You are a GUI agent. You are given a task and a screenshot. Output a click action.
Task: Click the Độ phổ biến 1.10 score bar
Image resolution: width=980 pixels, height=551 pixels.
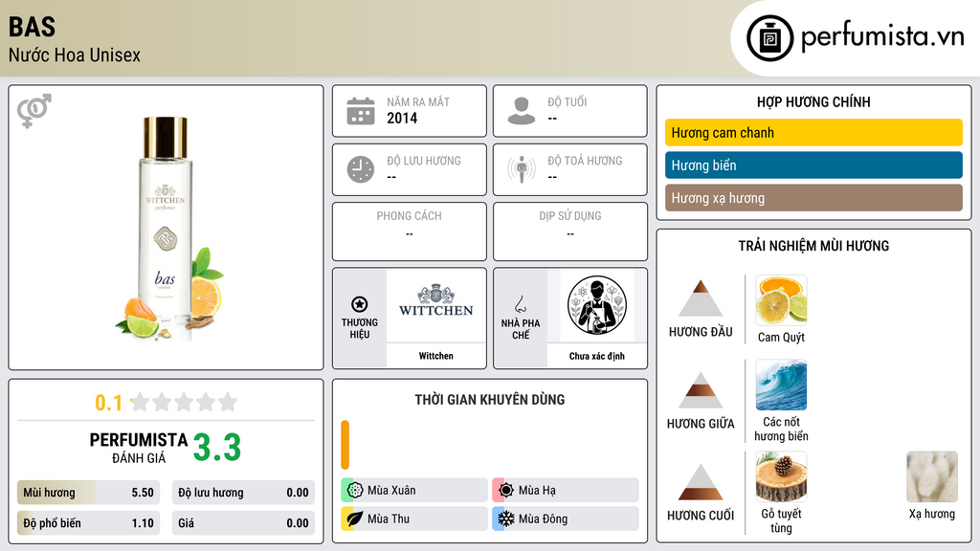click(x=88, y=523)
